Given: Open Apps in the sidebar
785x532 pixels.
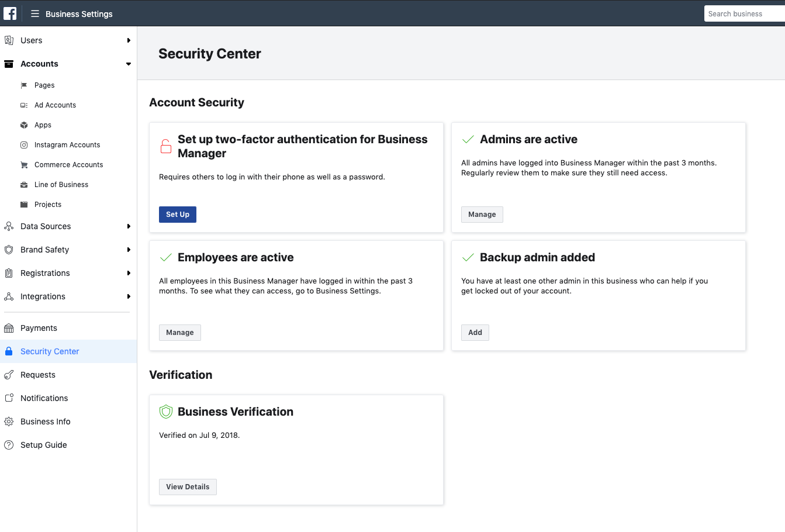Looking at the screenshot, I should pos(43,125).
